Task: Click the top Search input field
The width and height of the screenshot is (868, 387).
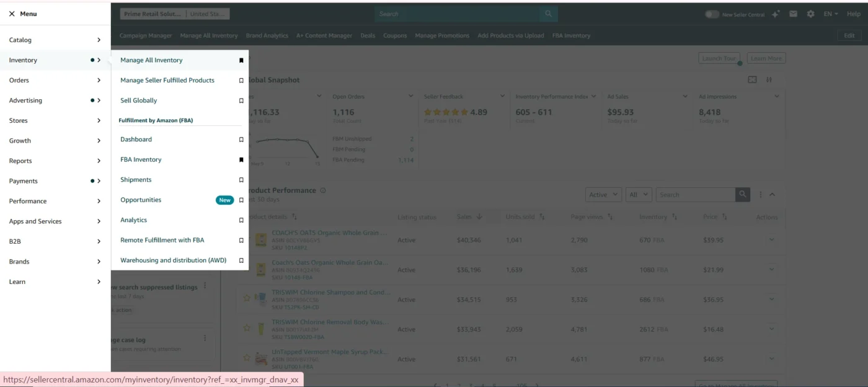Action: pyautogui.click(x=457, y=14)
